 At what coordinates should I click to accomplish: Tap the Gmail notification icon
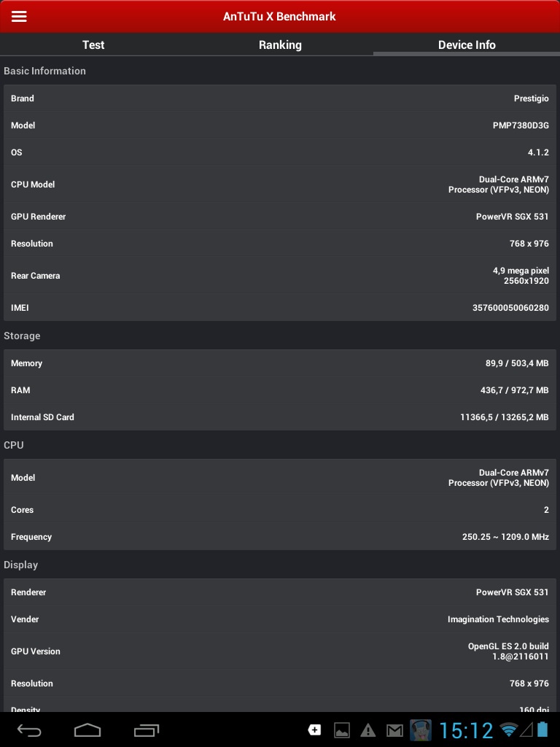394,730
